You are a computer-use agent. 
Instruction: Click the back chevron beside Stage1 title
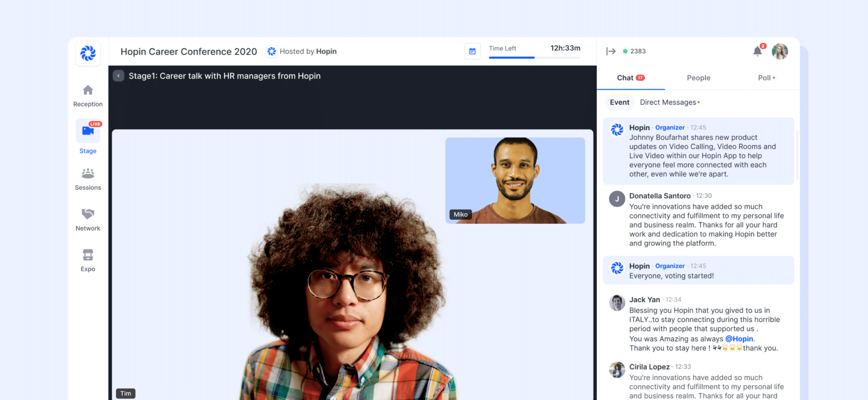point(119,76)
